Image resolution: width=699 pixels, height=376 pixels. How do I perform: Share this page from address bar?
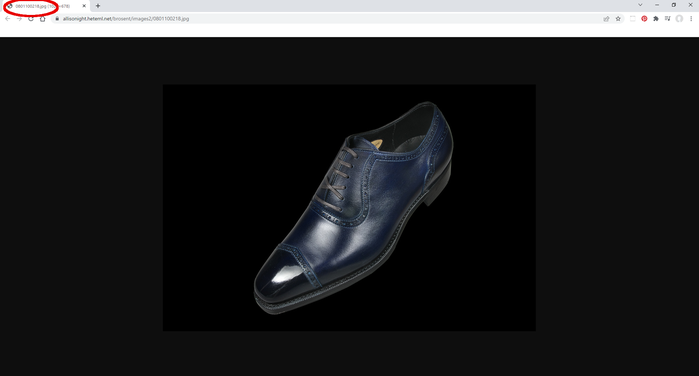[606, 19]
